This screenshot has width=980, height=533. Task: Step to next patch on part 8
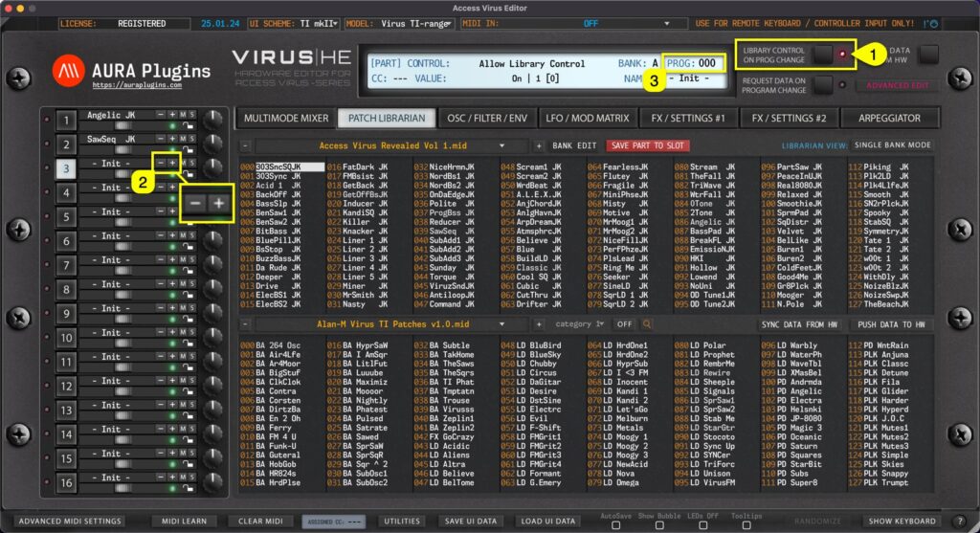(x=172, y=284)
